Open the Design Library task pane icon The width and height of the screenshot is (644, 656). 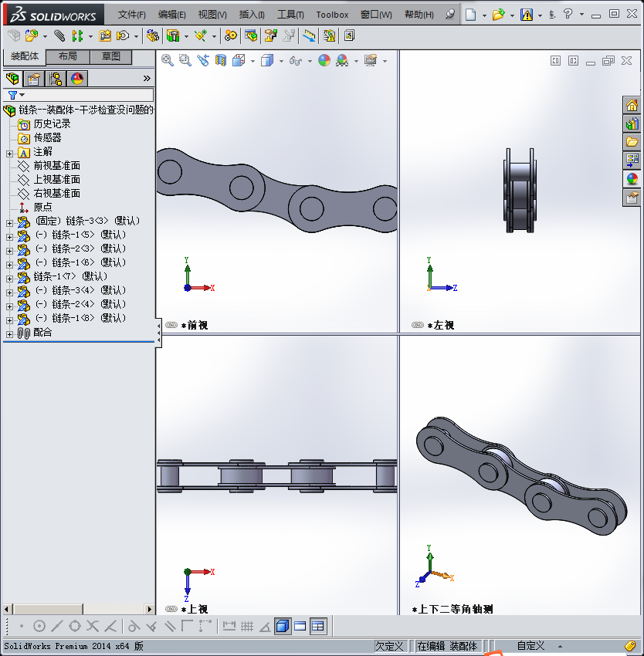point(632,123)
